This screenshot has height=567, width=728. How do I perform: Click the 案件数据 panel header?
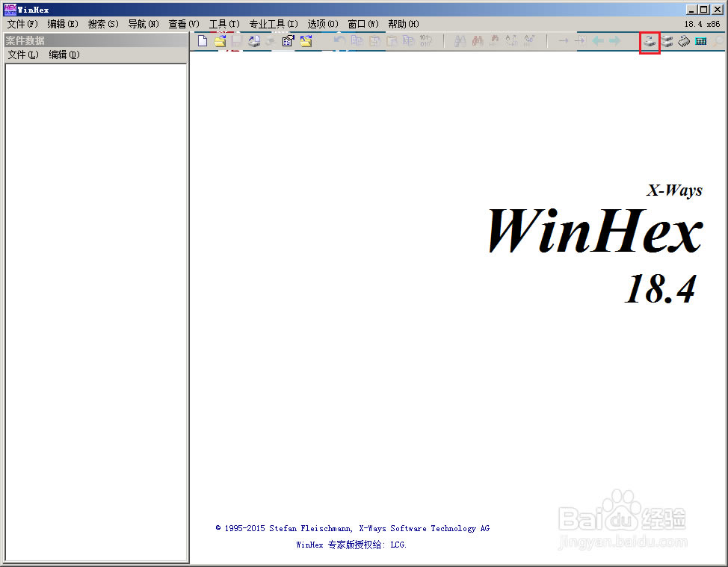click(x=96, y=40)
